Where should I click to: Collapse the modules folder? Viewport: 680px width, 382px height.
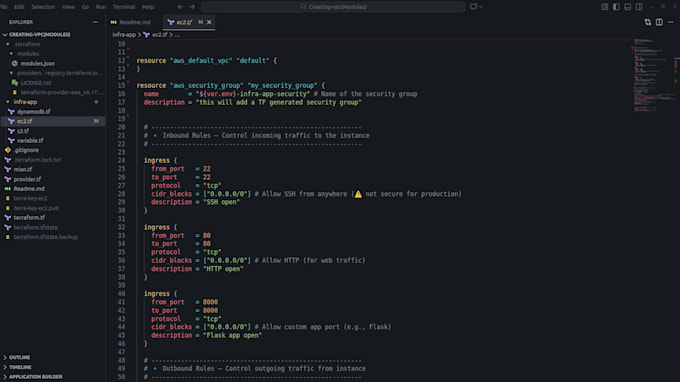28,54
